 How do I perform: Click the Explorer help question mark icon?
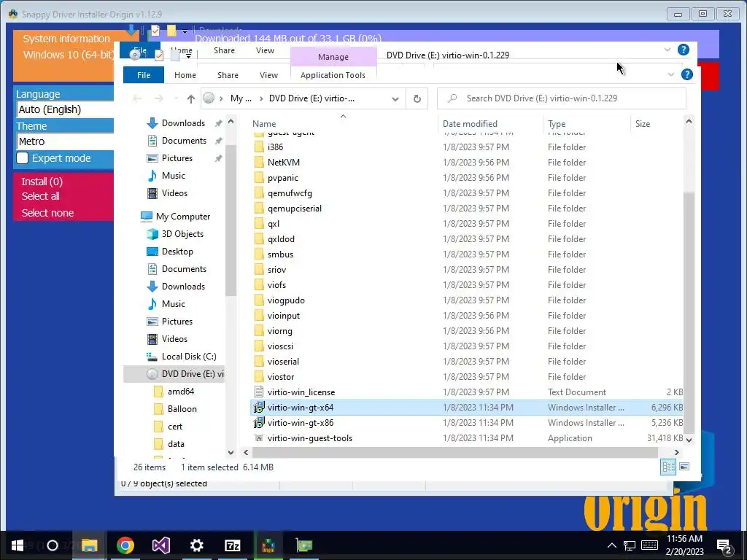[x=686, y=74]
